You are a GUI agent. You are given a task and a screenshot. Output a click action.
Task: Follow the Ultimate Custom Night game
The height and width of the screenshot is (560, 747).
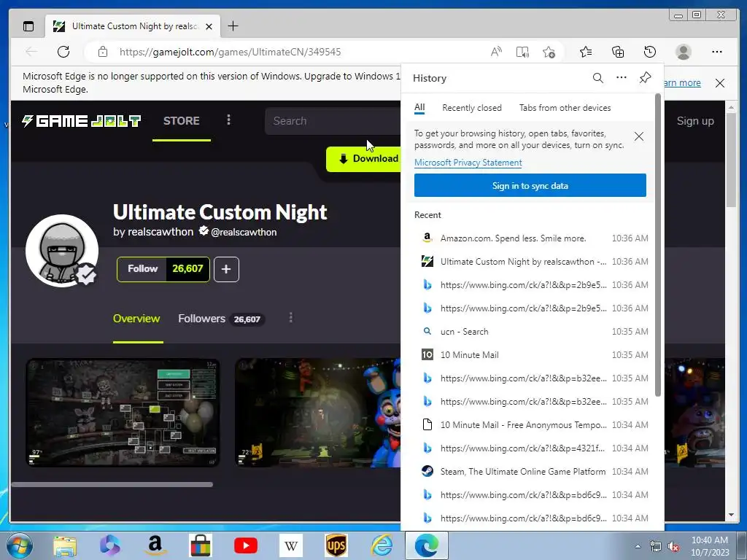(142, 269)
